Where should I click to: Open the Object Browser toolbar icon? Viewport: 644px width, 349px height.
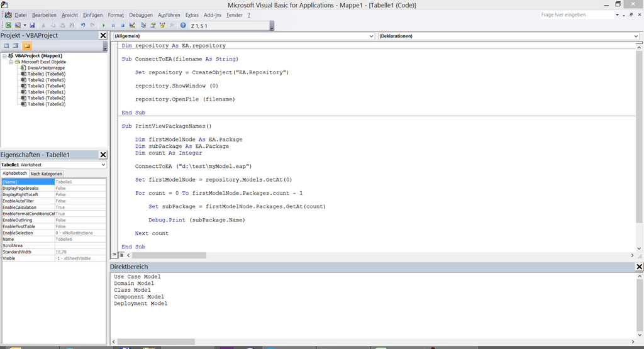pos(162,25)
